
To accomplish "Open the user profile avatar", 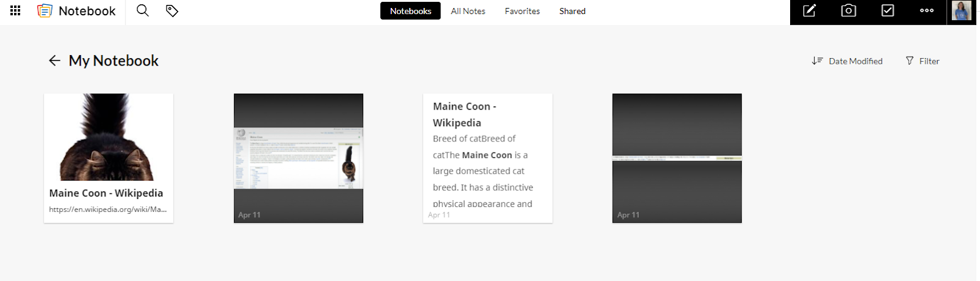I will point(961,11).
